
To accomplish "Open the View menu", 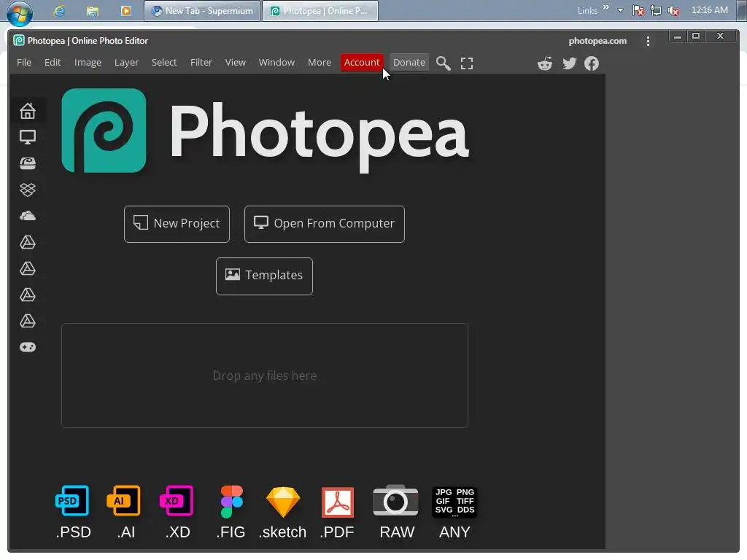I will click(x=236, y=63).
